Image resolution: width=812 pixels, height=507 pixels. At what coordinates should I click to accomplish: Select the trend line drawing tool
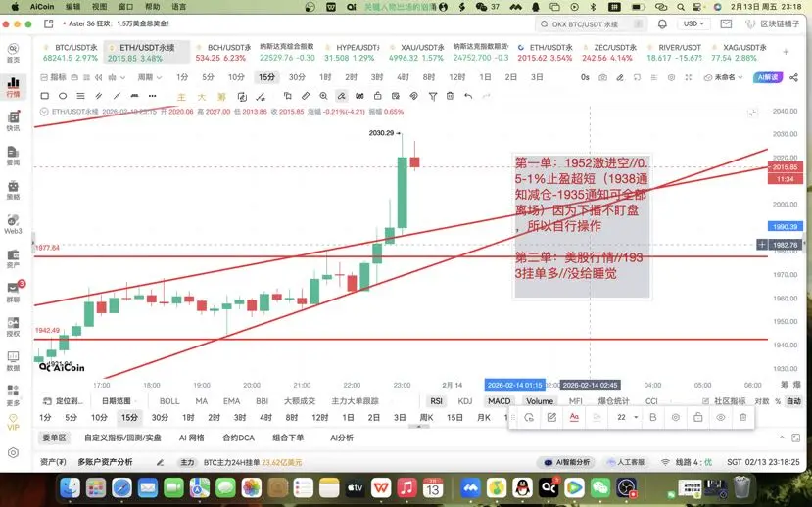pos(117,96)
